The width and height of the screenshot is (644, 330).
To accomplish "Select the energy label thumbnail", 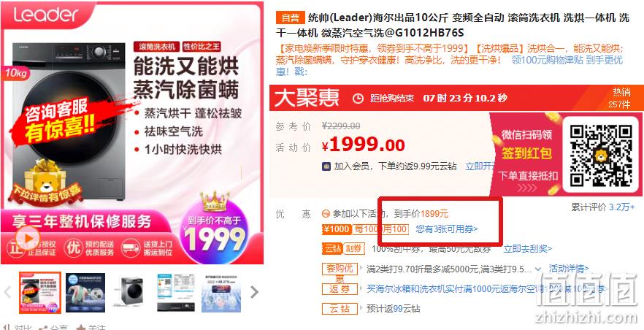I will click(x=176, y=293).
